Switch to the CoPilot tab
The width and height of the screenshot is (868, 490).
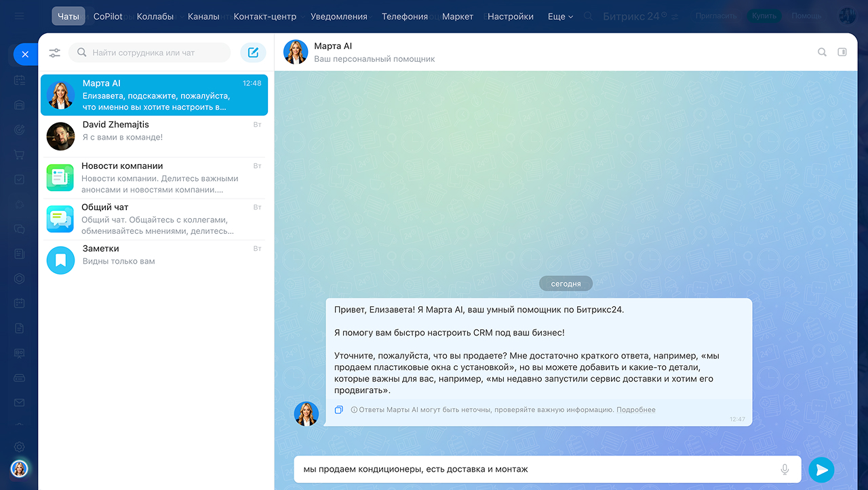[x=108, y=16]
